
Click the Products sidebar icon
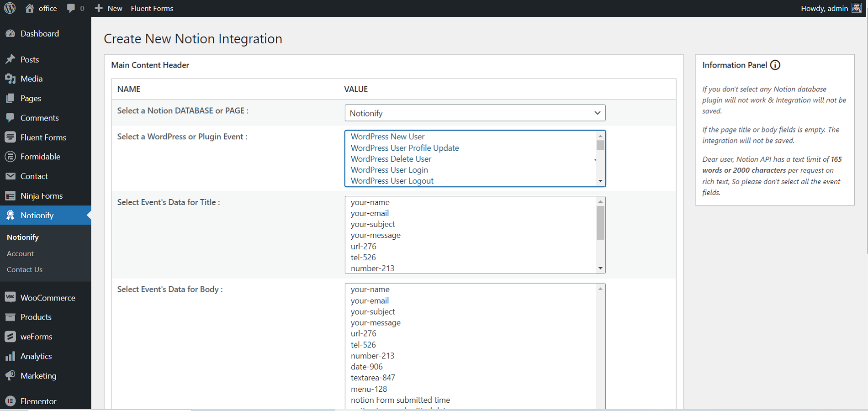(x=10, y=317)
